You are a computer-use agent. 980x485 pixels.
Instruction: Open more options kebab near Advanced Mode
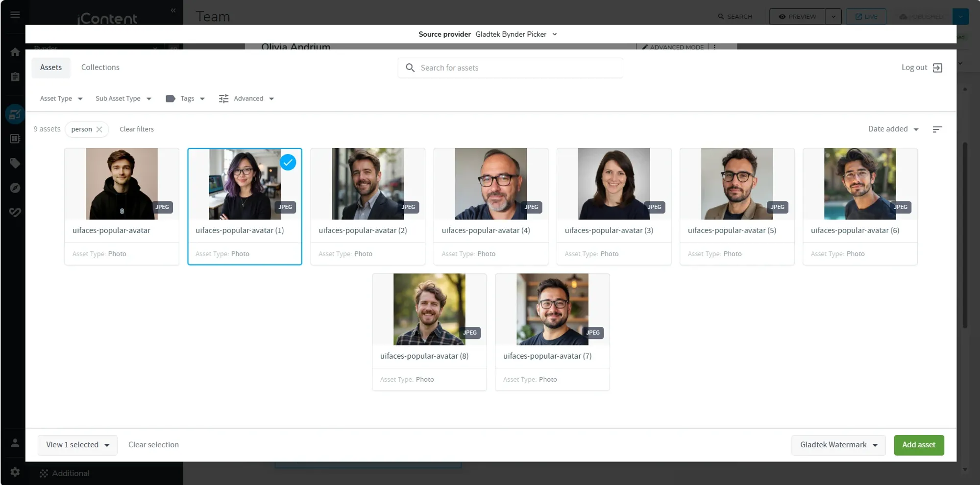714,47
